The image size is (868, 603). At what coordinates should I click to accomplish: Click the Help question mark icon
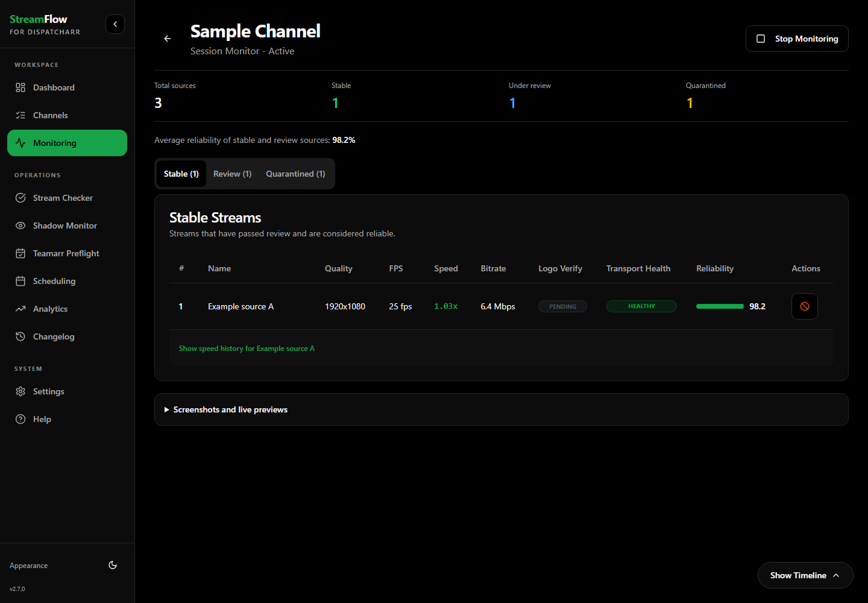[20, 419]
